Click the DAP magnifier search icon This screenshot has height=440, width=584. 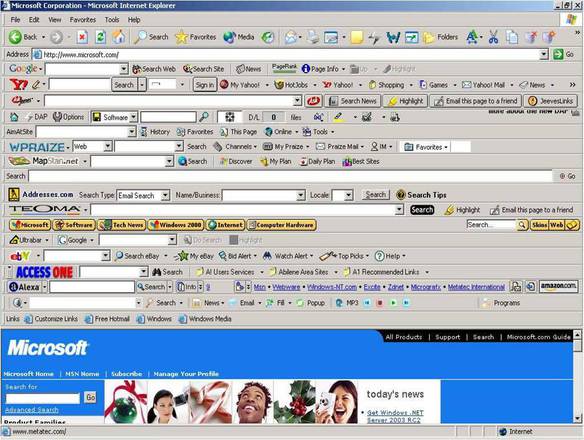[x=204, y=117]
